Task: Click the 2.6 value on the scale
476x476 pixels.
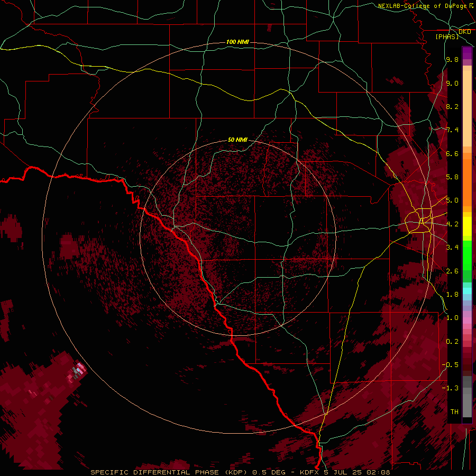Action: [452, 271]
